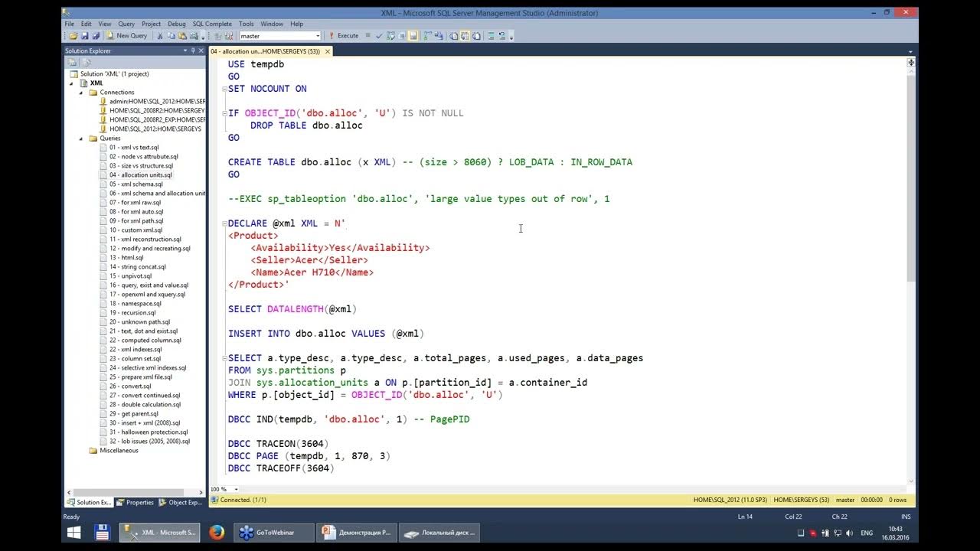Open Solution Explorer window position dropdown arrow
This screenshot has height=551, width=980.
tap(185, 51)
